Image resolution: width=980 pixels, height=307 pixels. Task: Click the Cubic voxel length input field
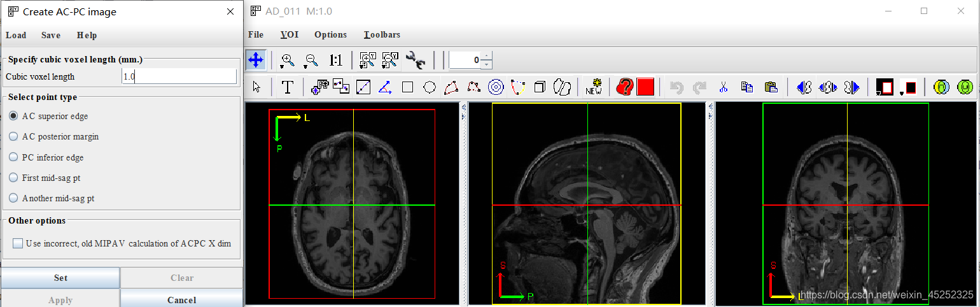tap(179, 76)
